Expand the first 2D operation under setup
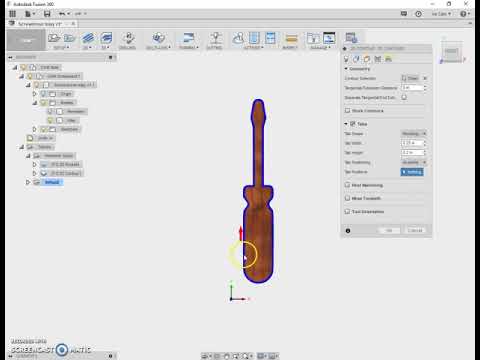The height and width of the screenshot is (360, 480). pyautogui.click(x=34, y=164)
